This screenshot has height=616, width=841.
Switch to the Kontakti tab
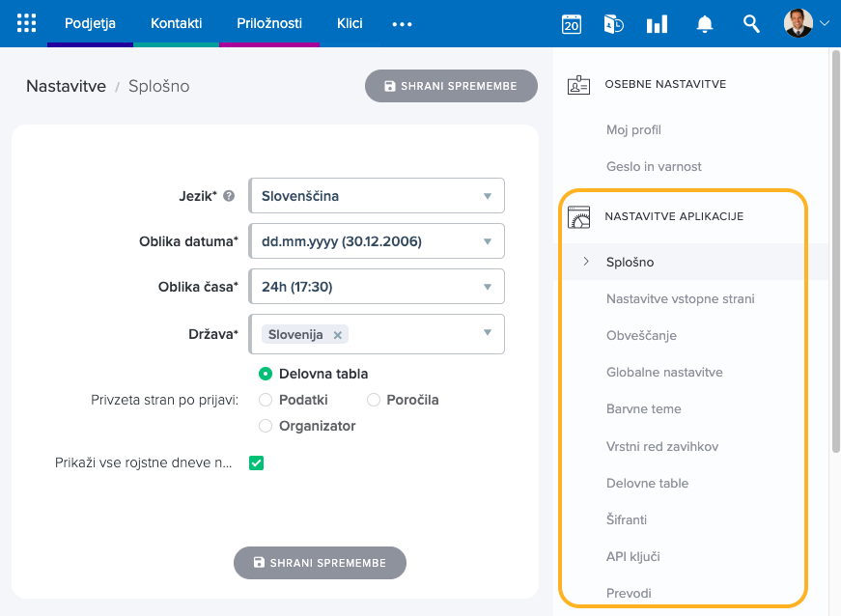(176, 23)
